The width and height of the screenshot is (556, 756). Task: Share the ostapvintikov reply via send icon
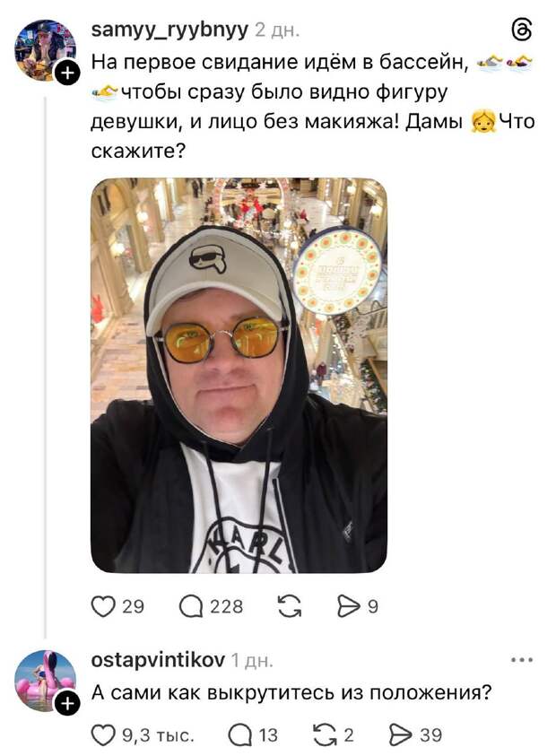(x=401, y=735)
